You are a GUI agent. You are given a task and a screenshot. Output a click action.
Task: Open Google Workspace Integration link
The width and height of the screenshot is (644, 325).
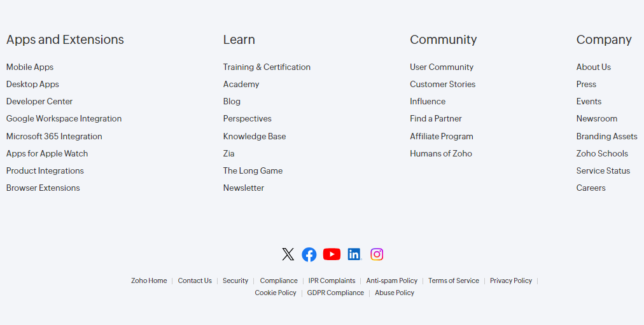click(x=64, y=118)
